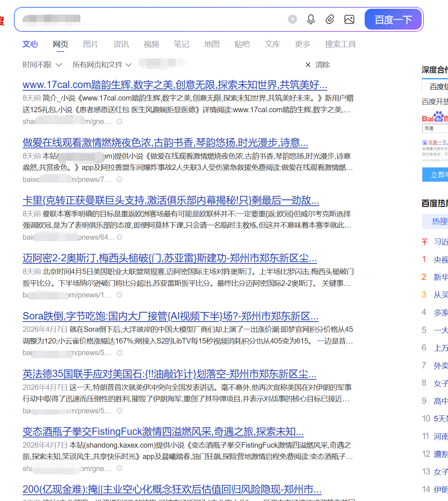
Task: Open the 资讯 tab
Action: point(121,44)
